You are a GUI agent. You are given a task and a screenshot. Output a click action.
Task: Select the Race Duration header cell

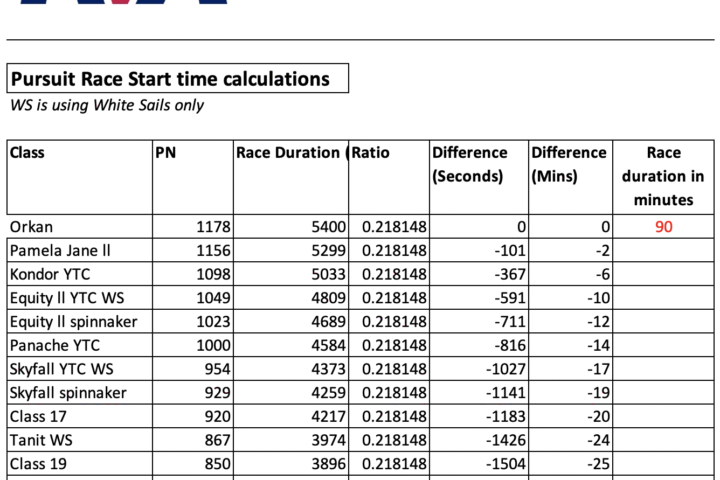(x=290, y=153)
